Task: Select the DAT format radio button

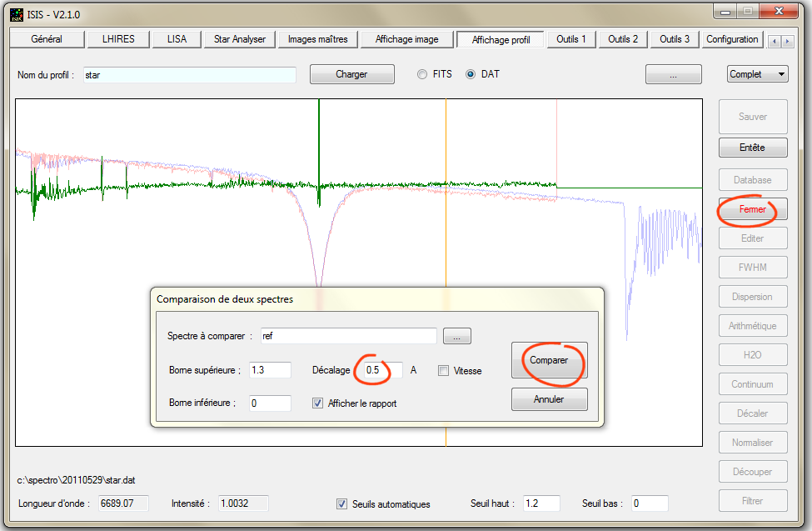Action: 471,74
